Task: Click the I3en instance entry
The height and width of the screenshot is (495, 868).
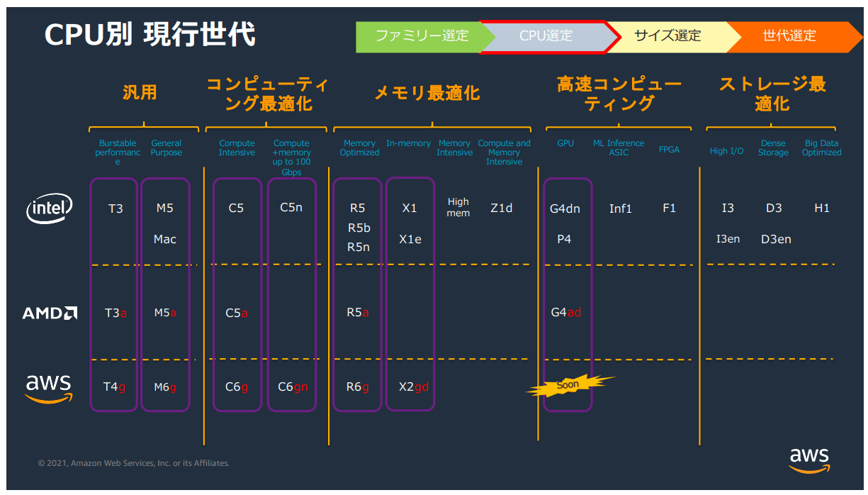Action: [728, 239]
